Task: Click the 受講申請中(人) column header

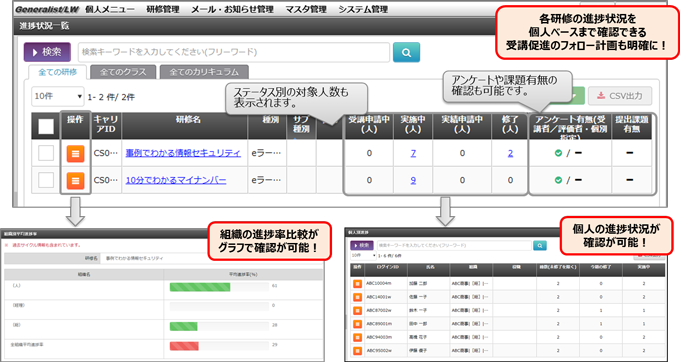Action: [369, 126]
